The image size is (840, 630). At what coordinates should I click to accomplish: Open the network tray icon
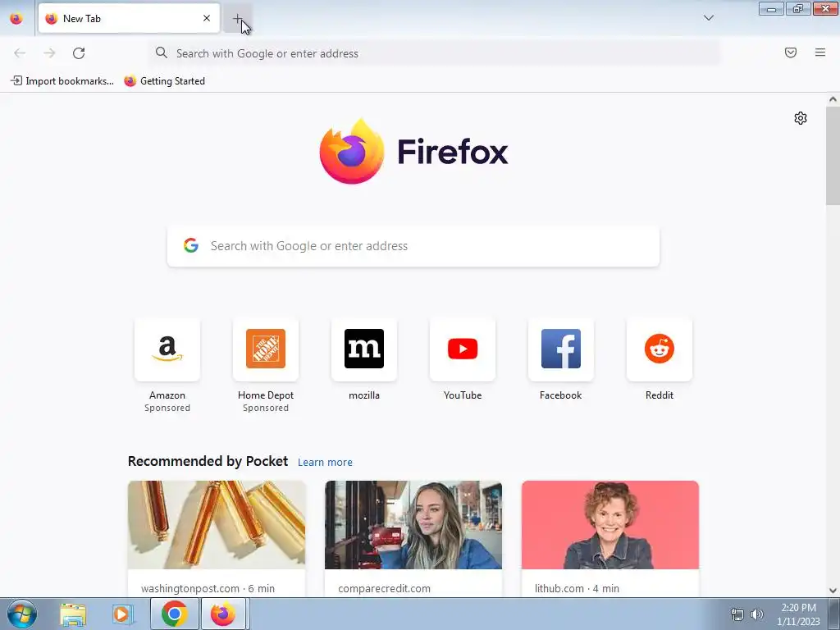tap(737, 614)
